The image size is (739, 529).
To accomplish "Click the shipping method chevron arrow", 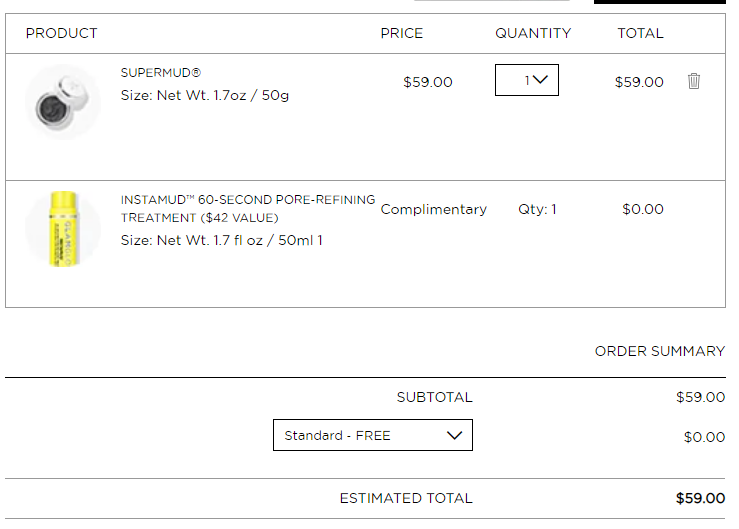I will pos(454,435).
